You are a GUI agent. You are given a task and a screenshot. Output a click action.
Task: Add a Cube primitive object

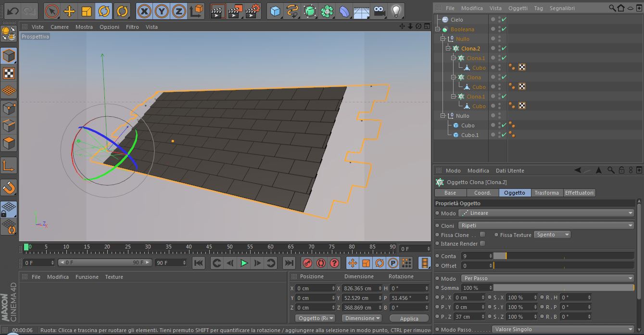(275, 11)
